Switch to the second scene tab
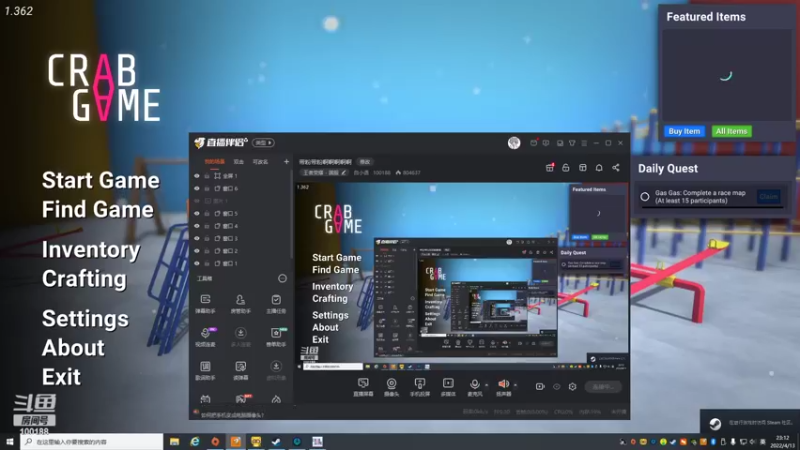Viewport: 800px width, 450px height. [239, 162]
